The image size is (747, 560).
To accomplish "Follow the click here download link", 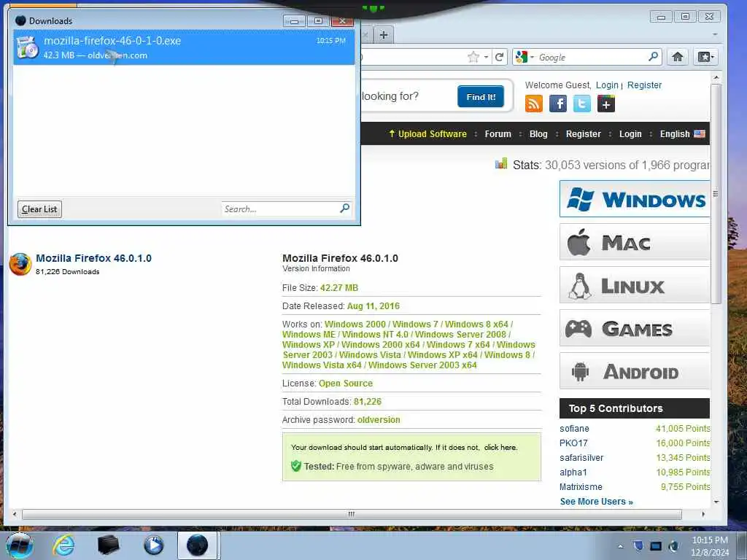I will (500, 447).
